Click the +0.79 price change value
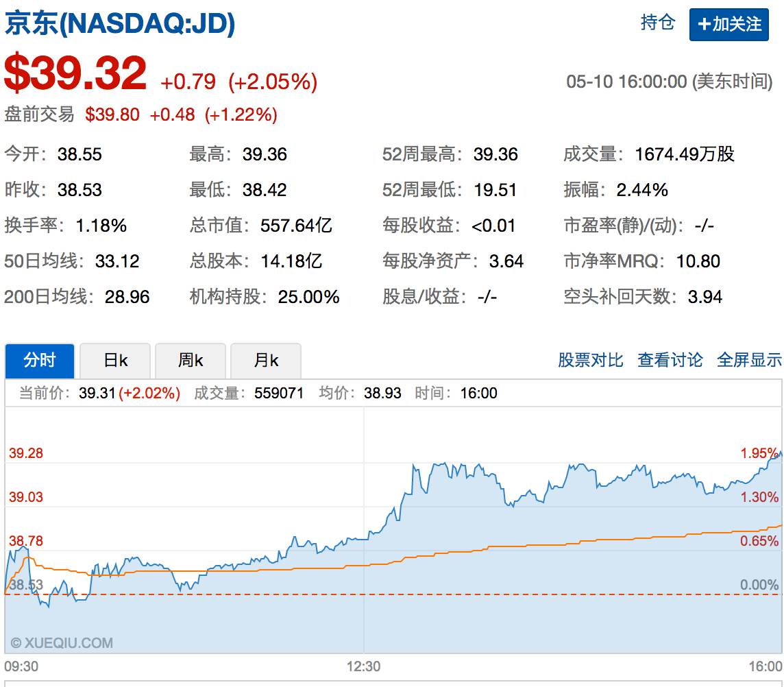 point(188,82)
